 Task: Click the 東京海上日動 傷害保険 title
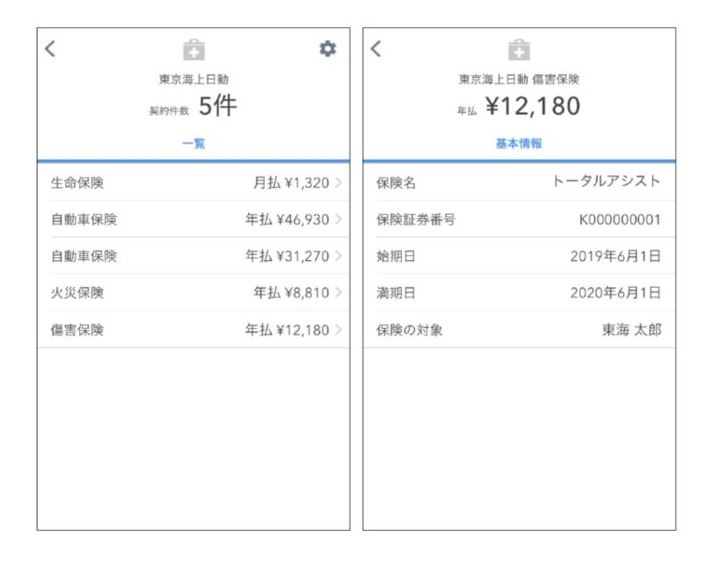(519, 79)
